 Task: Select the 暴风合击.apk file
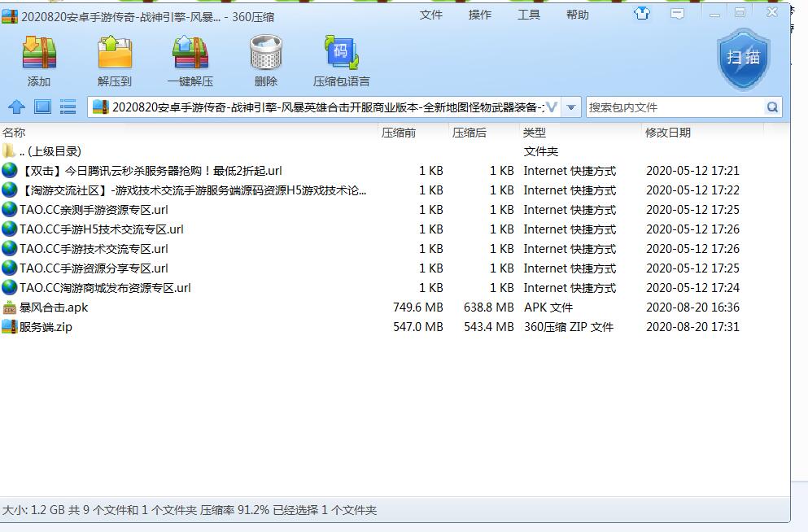point(54,307)
